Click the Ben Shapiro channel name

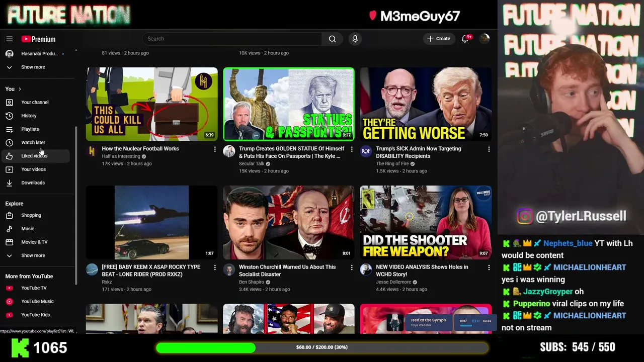[x=252, y=282]
